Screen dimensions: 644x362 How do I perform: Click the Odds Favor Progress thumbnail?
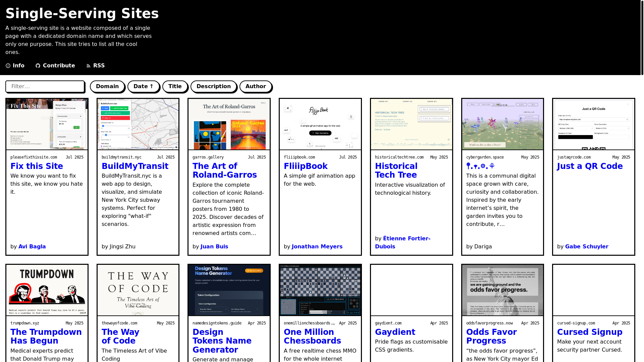(x=502, y=290)
